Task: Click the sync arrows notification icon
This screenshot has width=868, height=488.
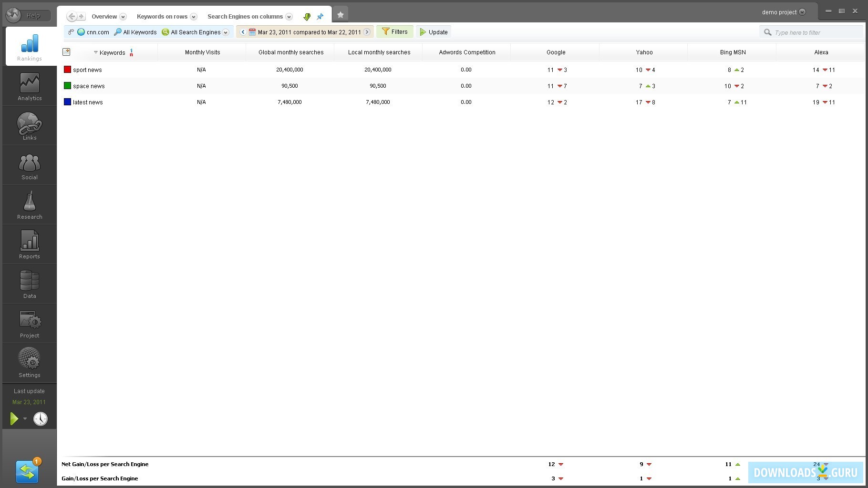Action: pos(27,472)
